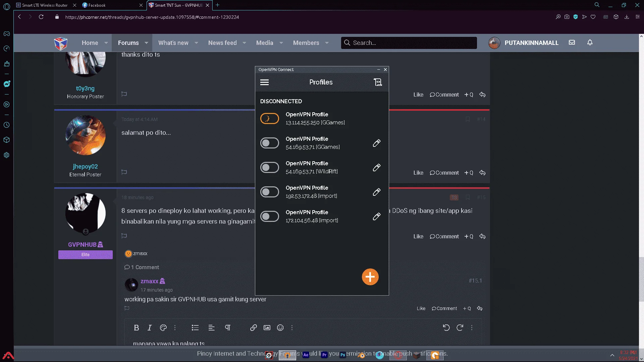644x362 pixels.
Task: Expand the News feed dropdown arrow
Action: click(x=244, y=43)
